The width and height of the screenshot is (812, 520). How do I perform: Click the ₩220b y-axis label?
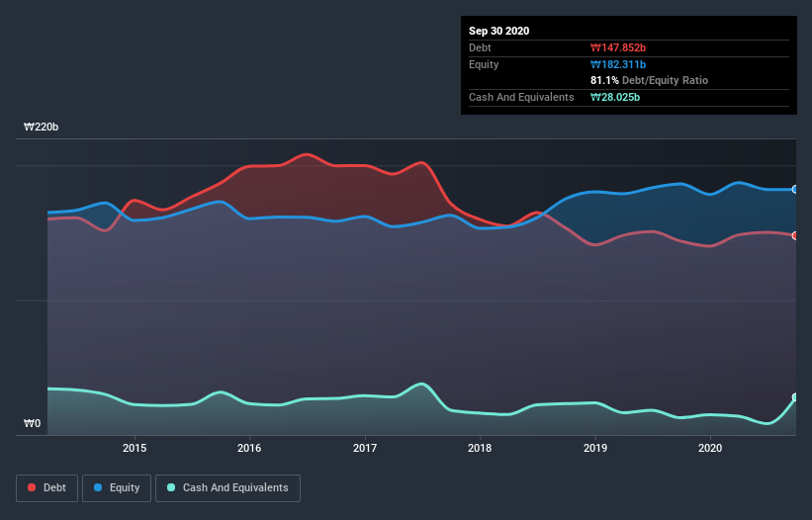click(41, 127)
